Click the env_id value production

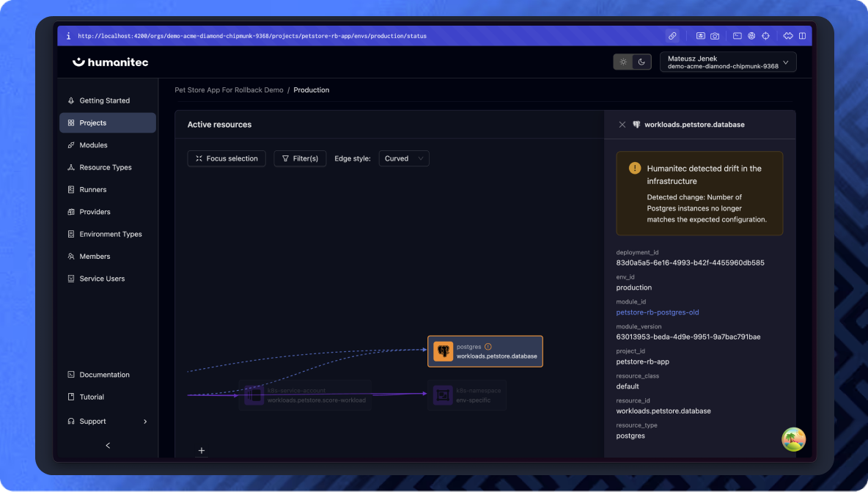click(634, 287)
